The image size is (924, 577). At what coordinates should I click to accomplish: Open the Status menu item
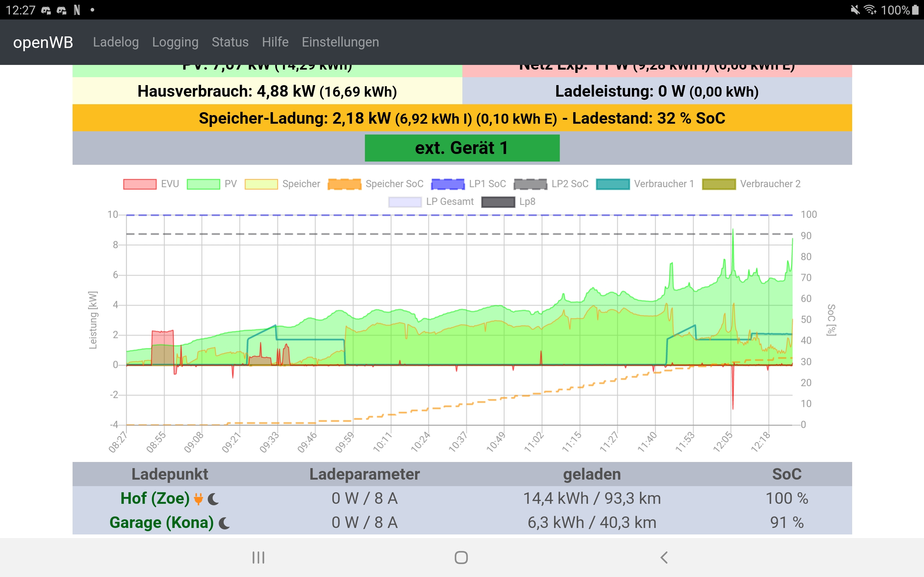(230, 42)
